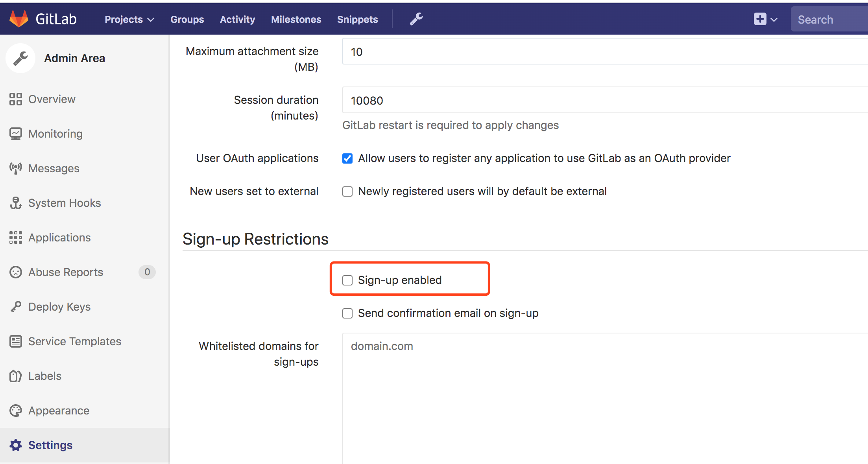Open Service Templates sidebar link
Image resolution: width=868 pixels, height=464 pixels.
75,341
